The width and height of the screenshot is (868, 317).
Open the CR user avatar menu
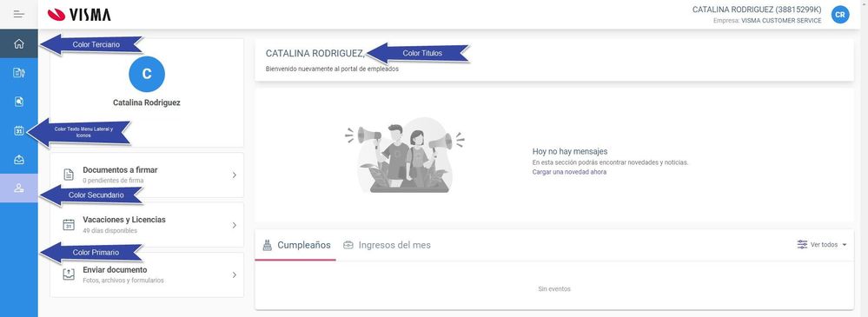[840, 15]
